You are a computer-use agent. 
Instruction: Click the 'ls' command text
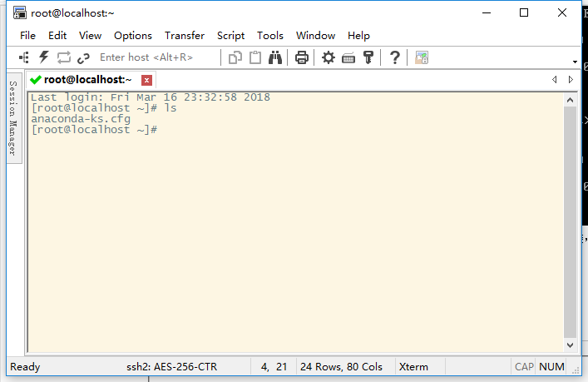coord(170,108)
